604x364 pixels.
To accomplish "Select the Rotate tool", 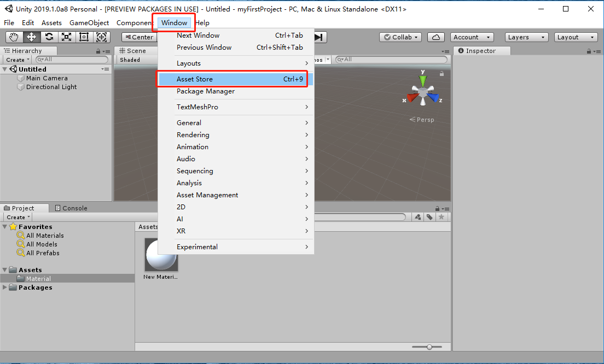I will pyautogui.click(x=49, y=37).
